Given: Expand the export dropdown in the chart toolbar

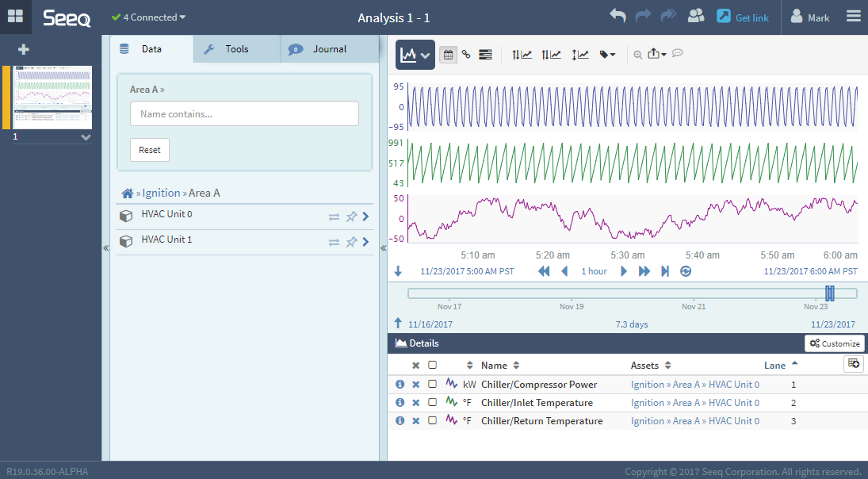Looking at the screenshot, I should (x=657, y=55).
